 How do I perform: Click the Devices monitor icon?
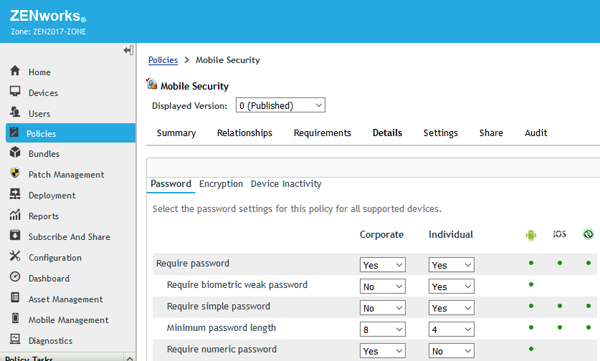(15, 91)
